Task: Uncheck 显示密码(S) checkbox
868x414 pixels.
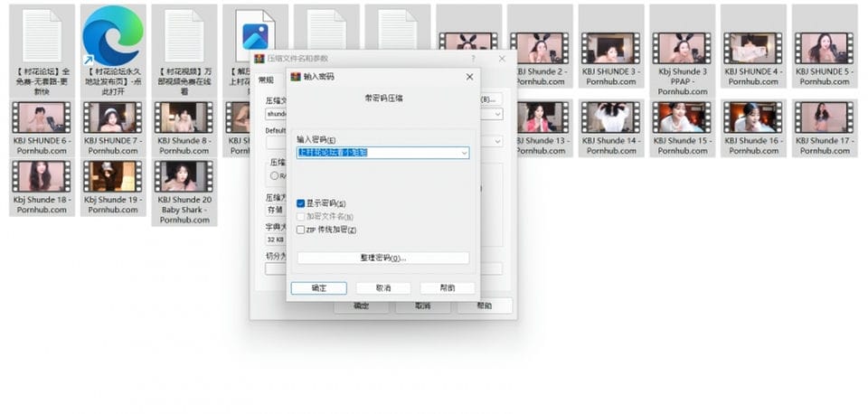Action: 300,203
